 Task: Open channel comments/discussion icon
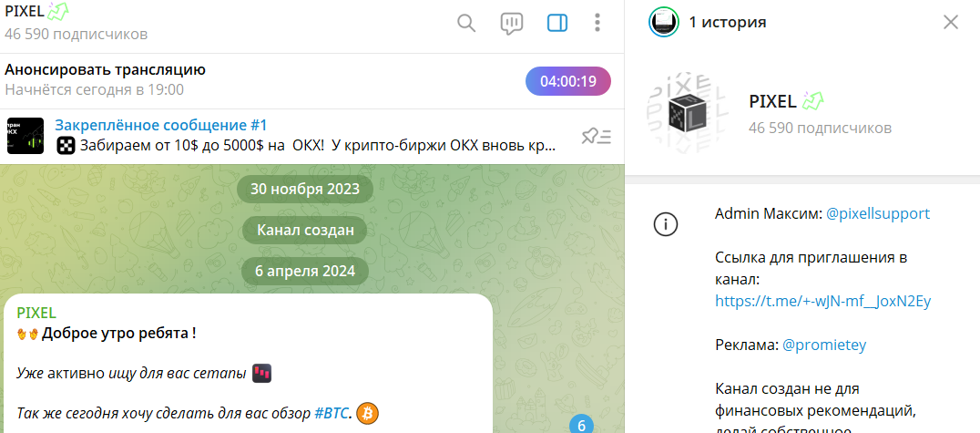(512, 24)
